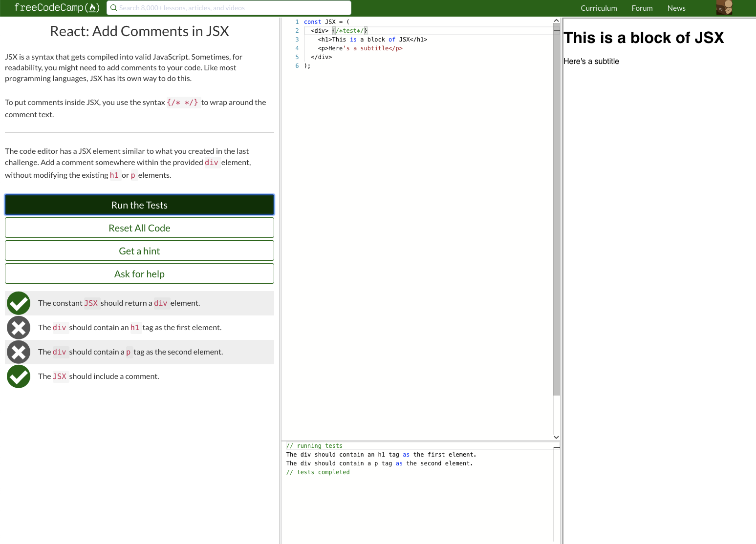Click inside the lesson search field
The image size is (756, 544).
pyautogui.click(x=229, y=8)
